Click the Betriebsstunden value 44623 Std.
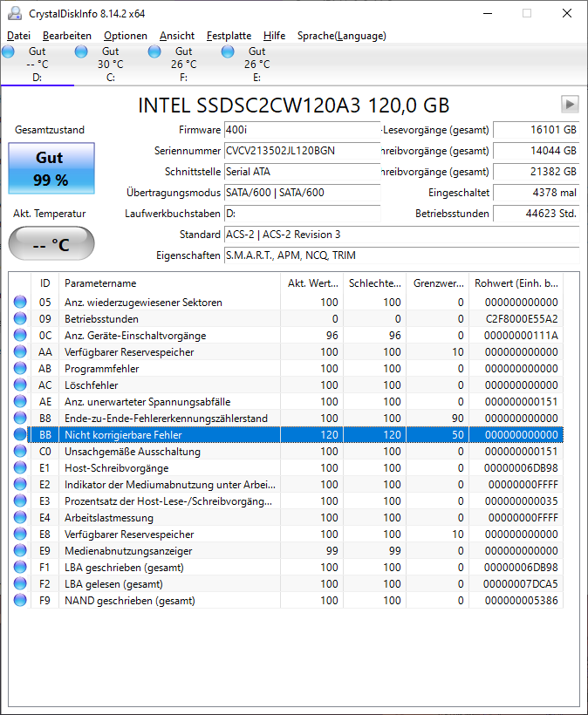The image size is (588, 715). pos(536,214)
